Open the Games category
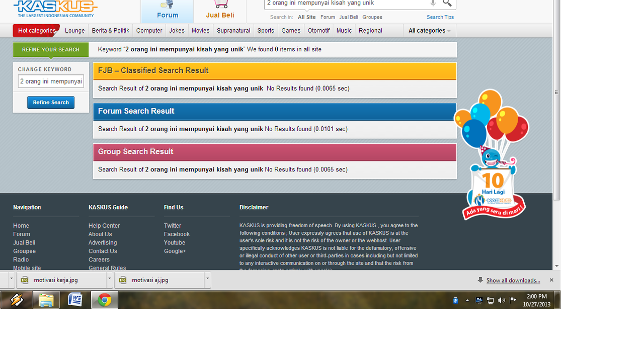This screenshot has height=362, width=644. [291, 31]
